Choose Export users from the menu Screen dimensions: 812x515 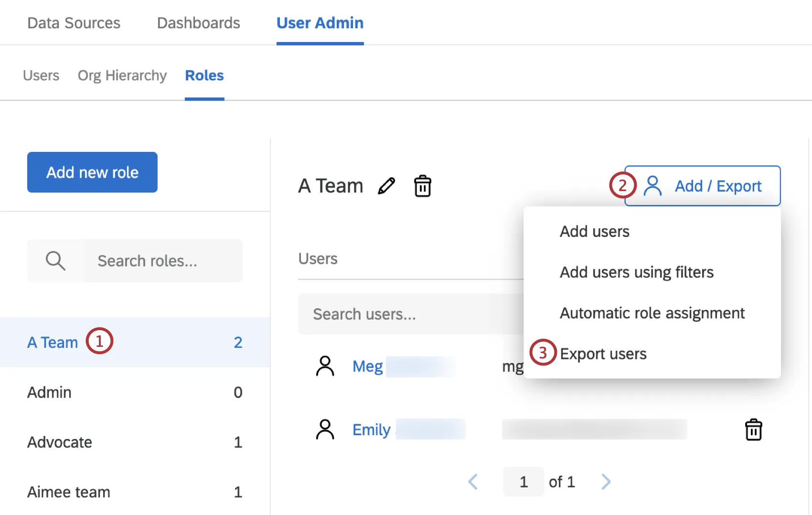(x=603, y=354)
